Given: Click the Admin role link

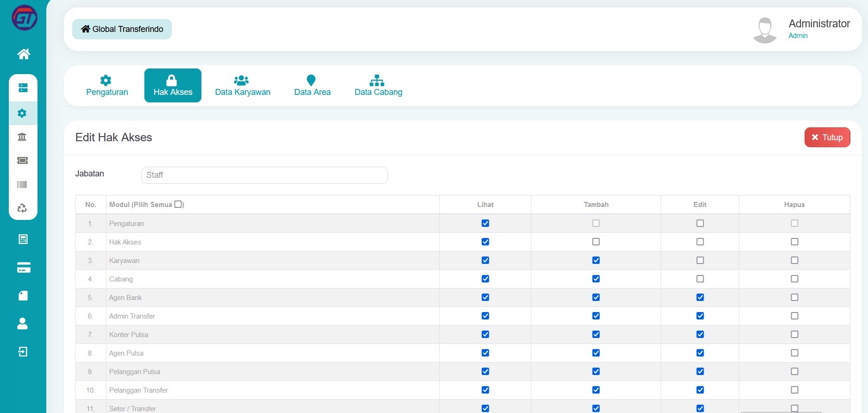Looking at the screenshot, I should (798, 36).
